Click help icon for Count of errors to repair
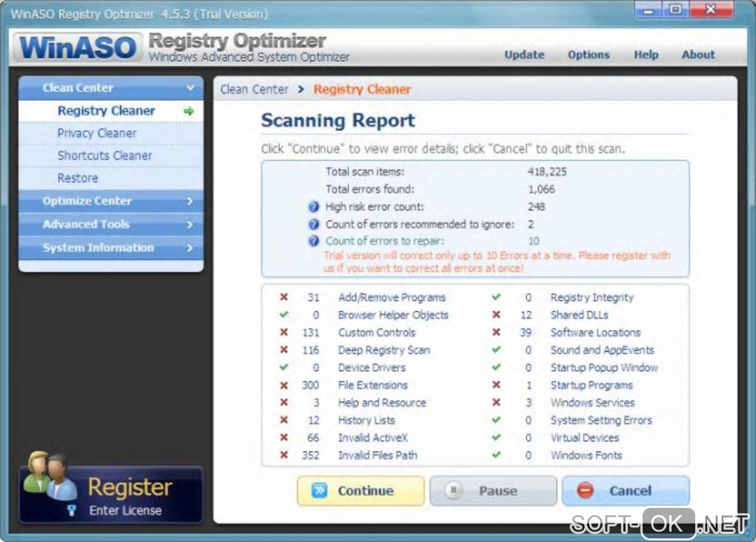Viewport: 756px width, 542px height. [x=314, y=241]
